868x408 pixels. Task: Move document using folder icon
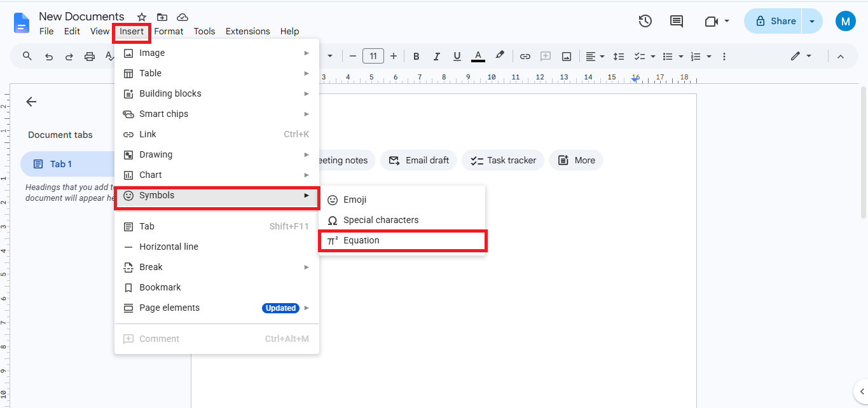click(162, 17)
